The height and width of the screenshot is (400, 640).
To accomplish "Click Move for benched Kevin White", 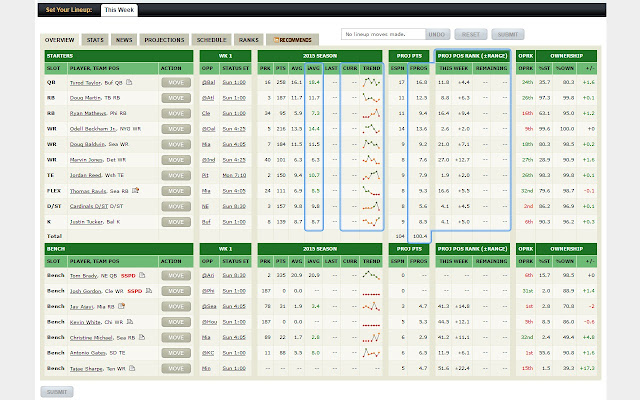I will 176,322.
